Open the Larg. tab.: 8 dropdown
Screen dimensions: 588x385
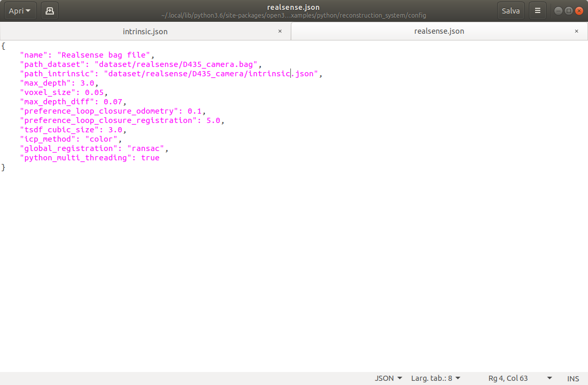(x=436, y=378)
